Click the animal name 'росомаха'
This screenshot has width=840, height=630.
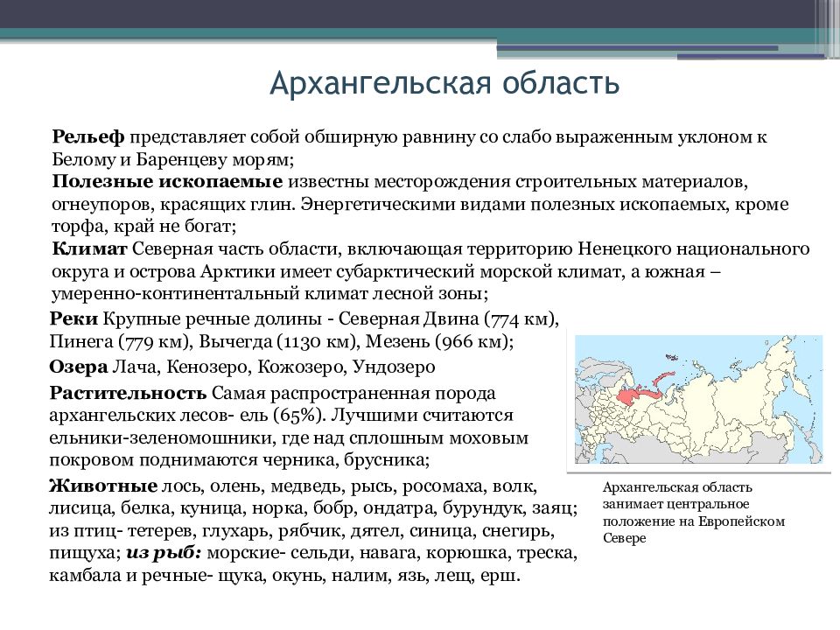click(x=443, y=487)
